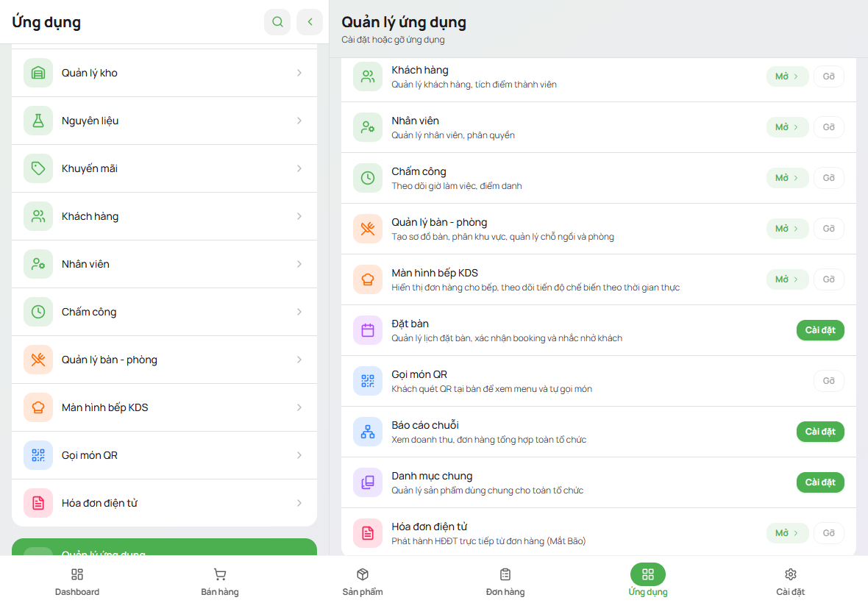868x603 pixels.
Task: Open Màn hình bếp KDS with Mở button
Action: pos(787,279)
